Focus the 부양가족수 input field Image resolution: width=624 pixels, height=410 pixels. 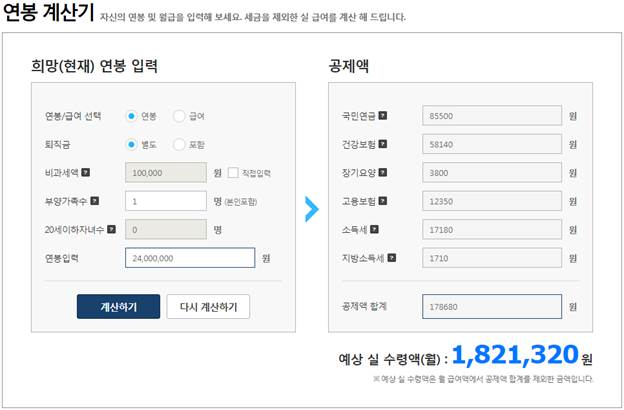pyautogui.click(x=166, y=201)
